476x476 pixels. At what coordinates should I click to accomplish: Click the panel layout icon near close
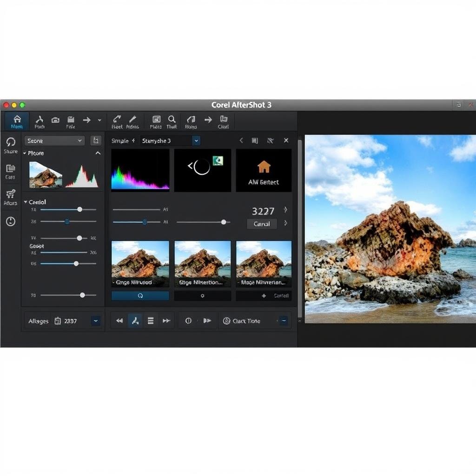click(255, 140)
